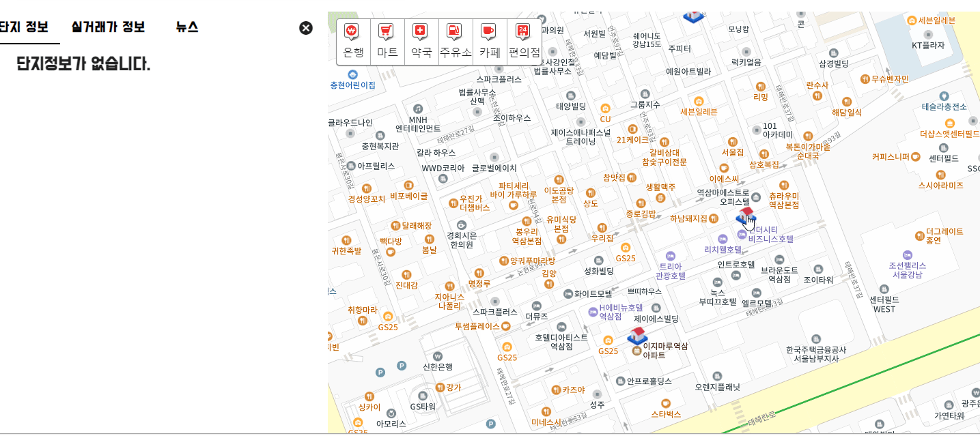
Task: Select the 주유소 gas station category filter
Action: point(456,42)
